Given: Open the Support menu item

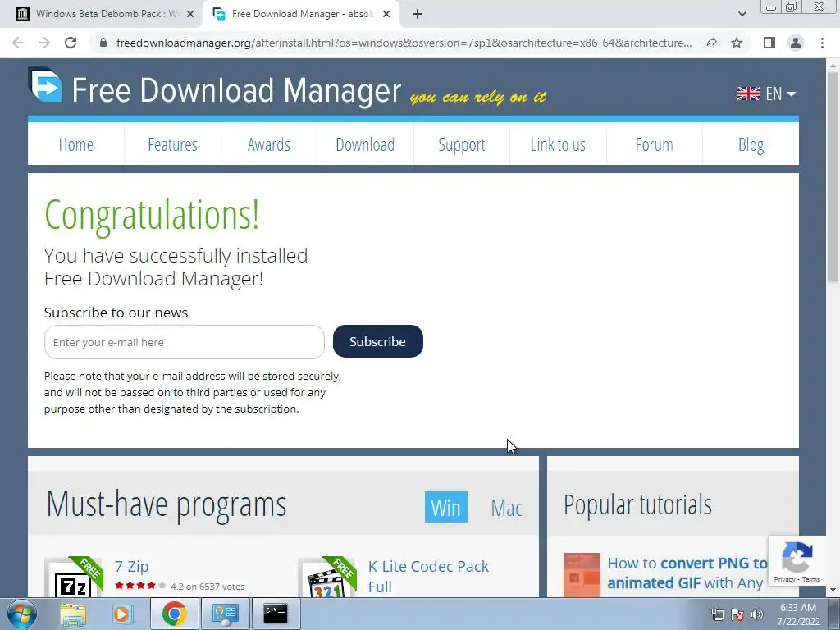Looking at the screenshot, I should (462, 144).
